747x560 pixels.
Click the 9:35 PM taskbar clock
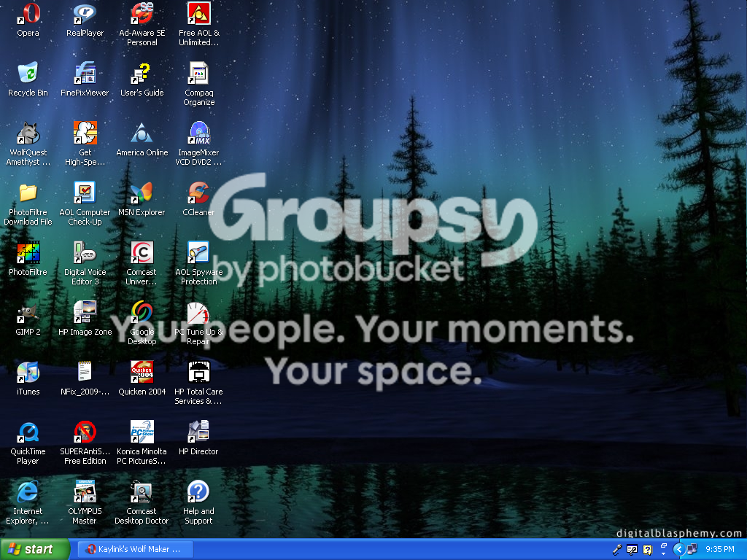720,549
